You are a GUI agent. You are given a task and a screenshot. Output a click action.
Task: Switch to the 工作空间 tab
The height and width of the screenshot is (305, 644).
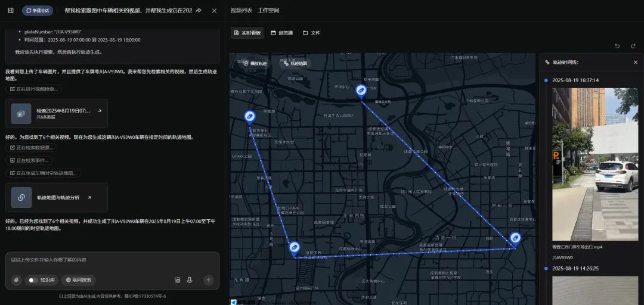tap(268, 10)
